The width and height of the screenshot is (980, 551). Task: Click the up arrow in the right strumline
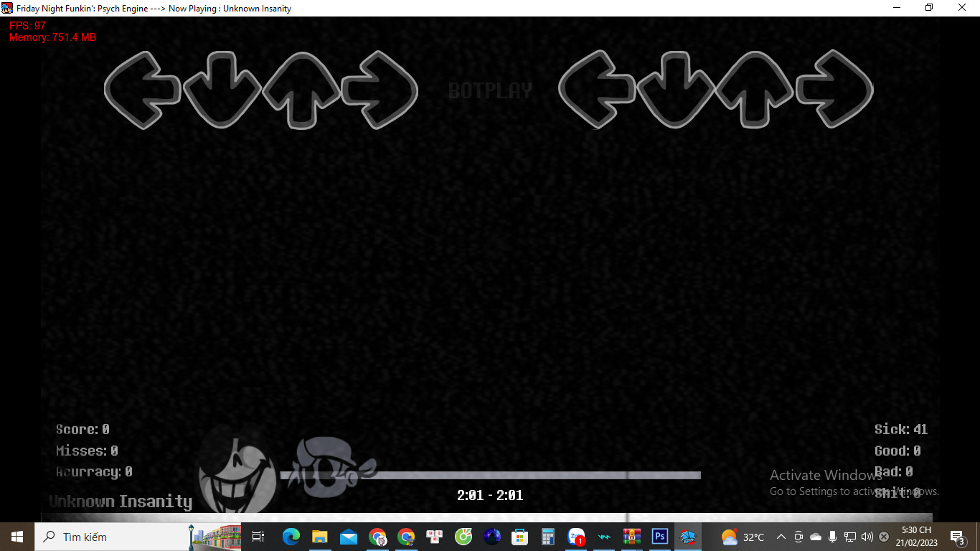coord(755,90)
